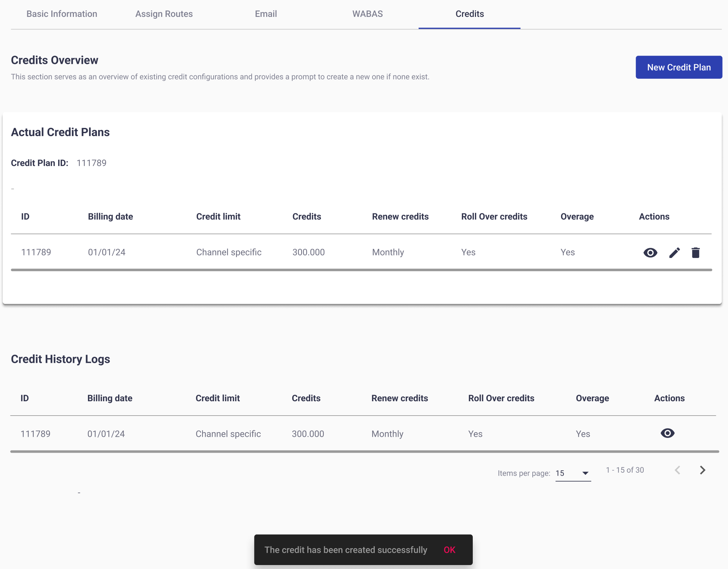Click the 1 - 15 of 30 pagination label

625,470
